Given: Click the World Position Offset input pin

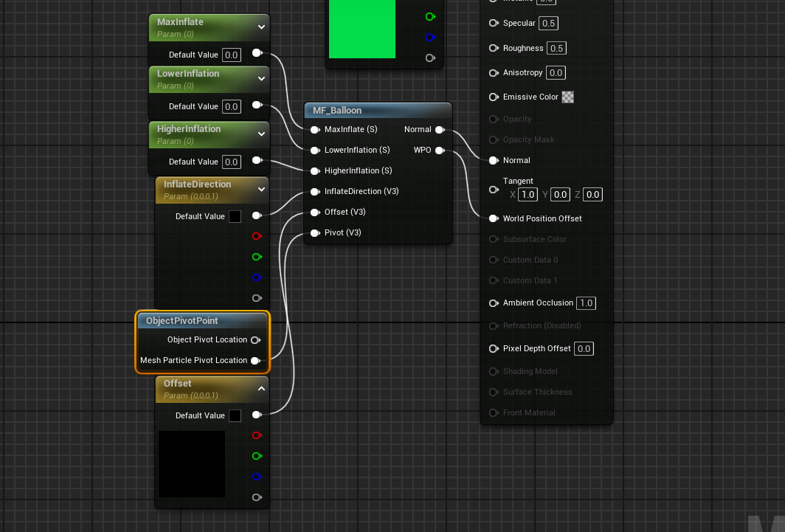Looking at the screenshot, I should point(494,218).
